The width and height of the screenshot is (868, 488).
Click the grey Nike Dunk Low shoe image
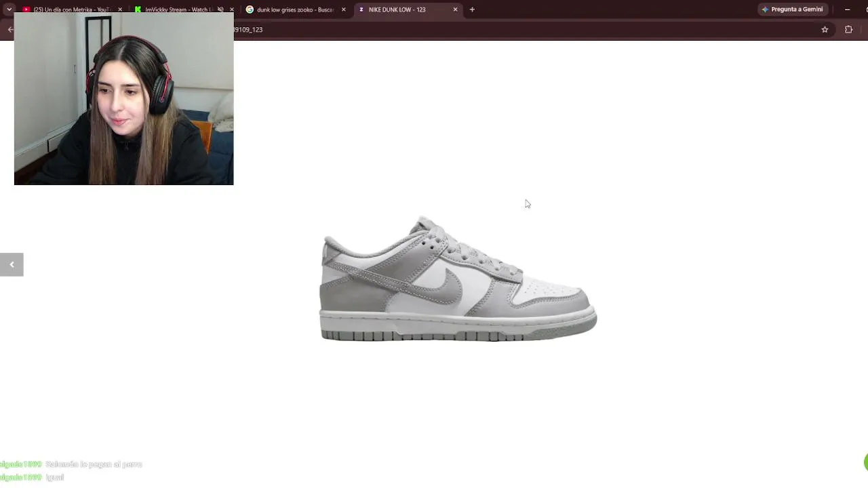[x=458, y=279]
